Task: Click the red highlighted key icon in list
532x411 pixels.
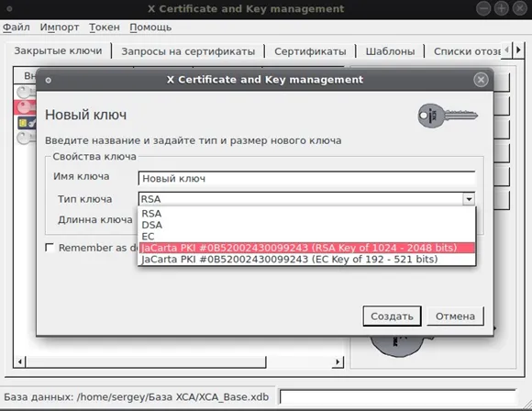Action: pos(25,107)
